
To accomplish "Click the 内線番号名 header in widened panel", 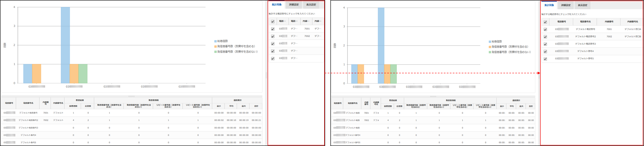I will pos(633,22).
